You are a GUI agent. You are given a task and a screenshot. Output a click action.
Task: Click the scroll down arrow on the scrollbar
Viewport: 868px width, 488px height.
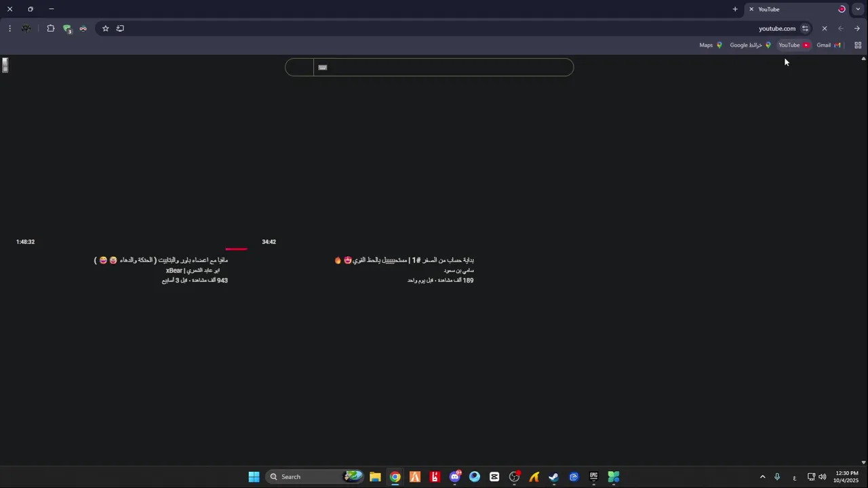pos(863,462)
